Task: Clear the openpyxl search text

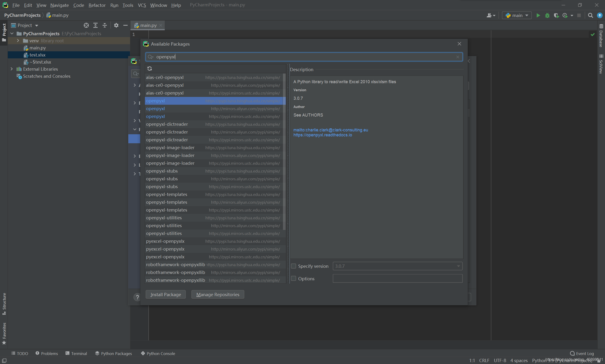Action: [x=458, y=57]
